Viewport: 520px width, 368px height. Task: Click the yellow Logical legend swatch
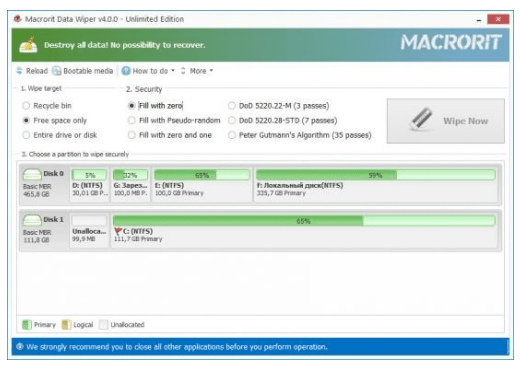(x=66, y=324)
